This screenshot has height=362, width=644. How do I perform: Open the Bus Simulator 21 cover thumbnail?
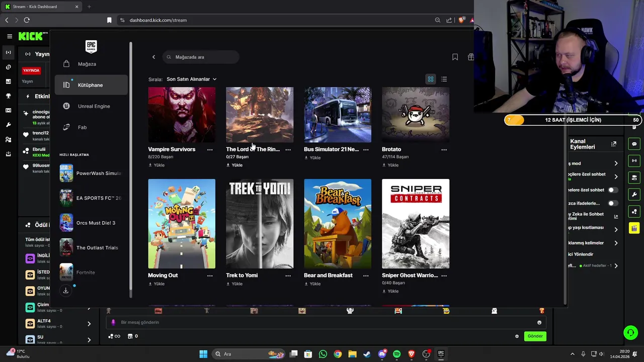(338, 115)
